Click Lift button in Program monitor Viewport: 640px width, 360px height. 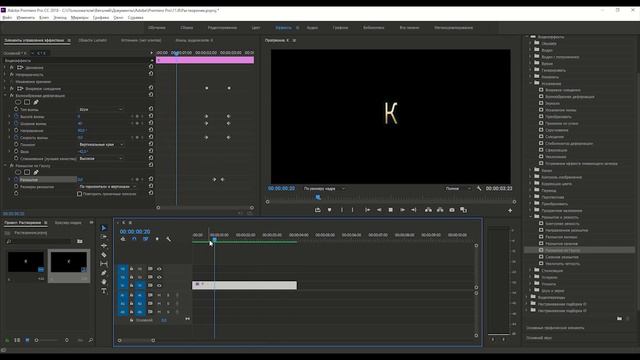(x=428, y=210)
